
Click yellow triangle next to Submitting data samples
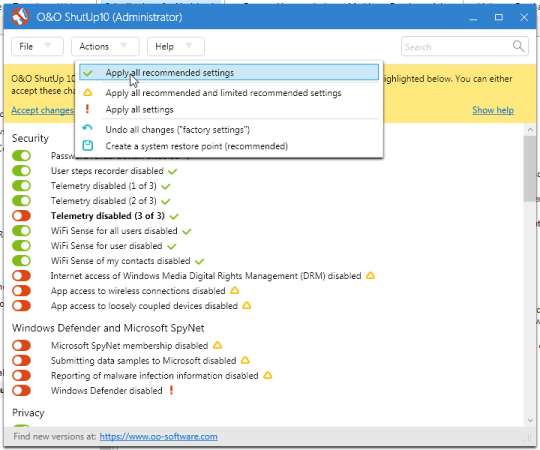pos(245,360)
